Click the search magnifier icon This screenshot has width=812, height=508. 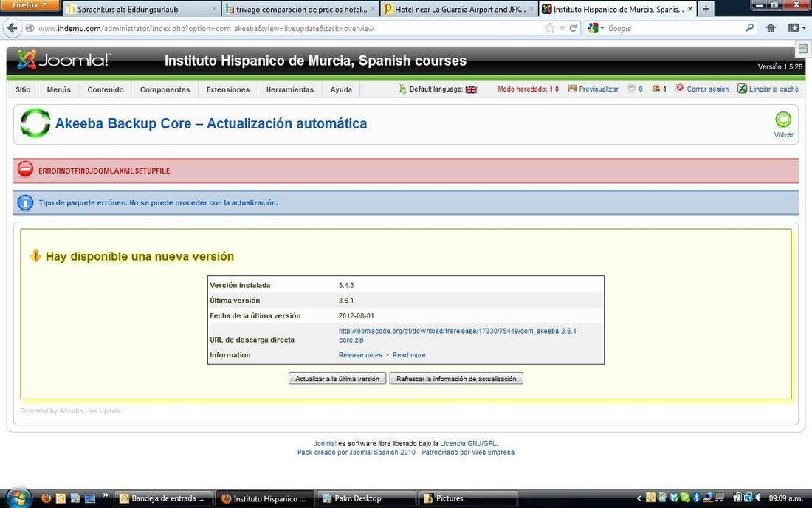click(x=749, y=28)
